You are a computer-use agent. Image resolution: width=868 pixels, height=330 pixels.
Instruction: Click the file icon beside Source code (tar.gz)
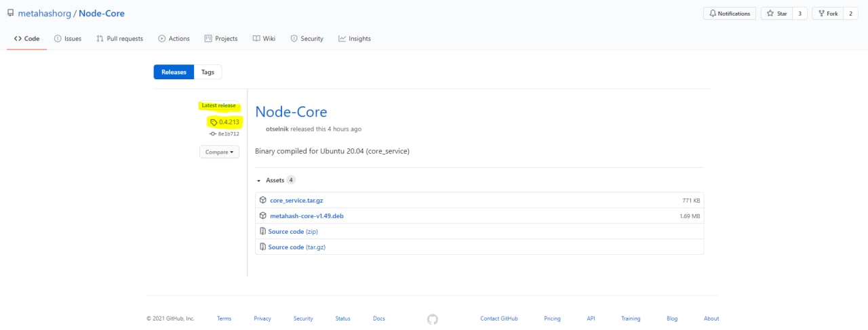[x=263, y=247]
